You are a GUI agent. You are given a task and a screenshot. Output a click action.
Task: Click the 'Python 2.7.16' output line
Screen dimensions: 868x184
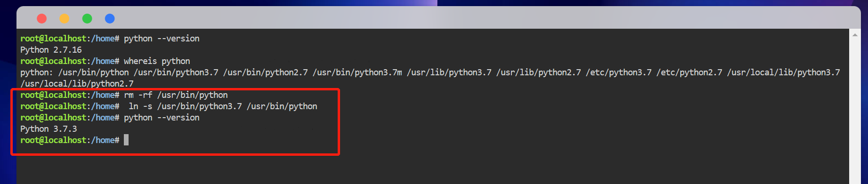point(51,50)
